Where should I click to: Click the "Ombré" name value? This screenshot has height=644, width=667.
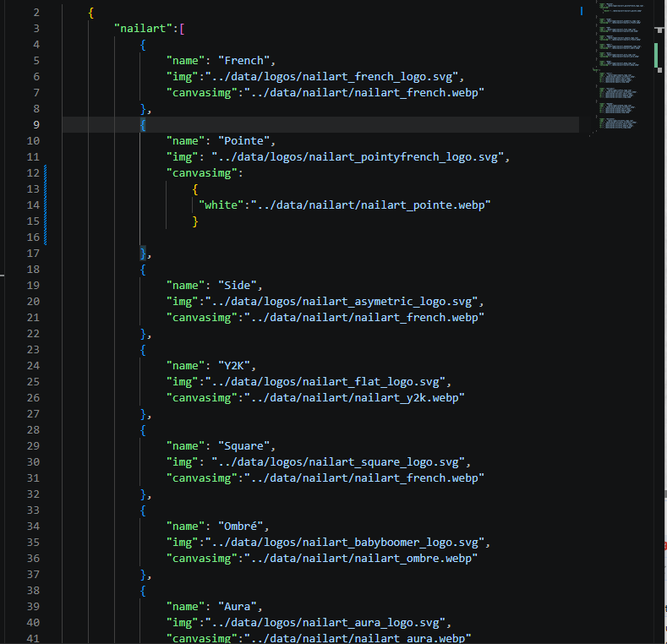[x=240, y=527]
